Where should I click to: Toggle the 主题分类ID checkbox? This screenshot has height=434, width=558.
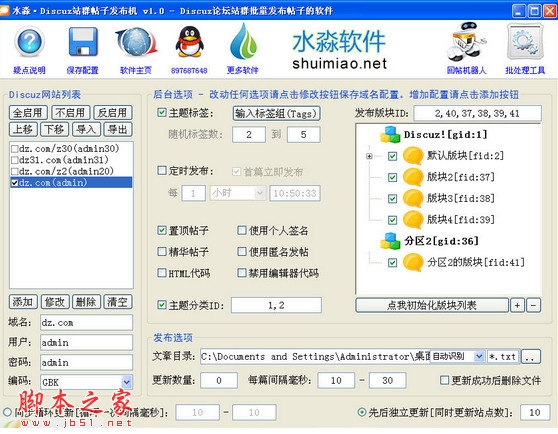(162, 305)
